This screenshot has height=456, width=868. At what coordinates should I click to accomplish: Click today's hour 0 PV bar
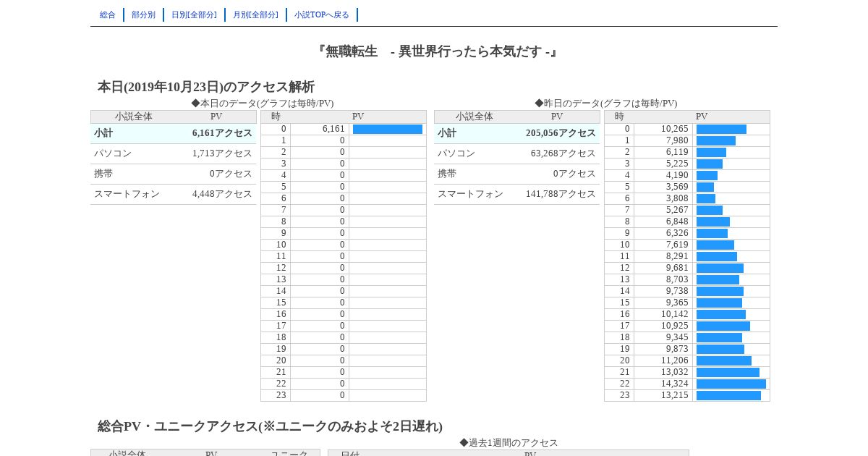[x=388, y=129]
